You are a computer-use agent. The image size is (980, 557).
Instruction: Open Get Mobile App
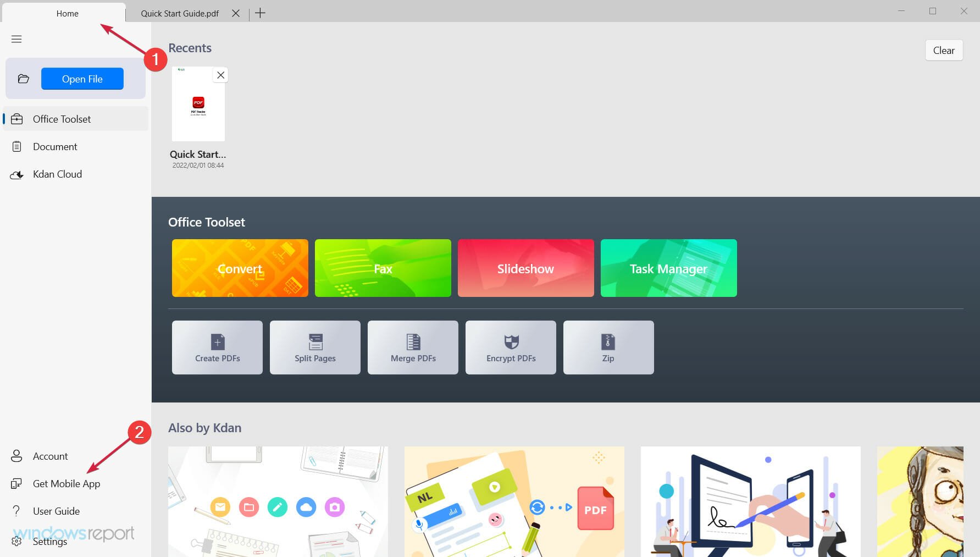[x=76, y=483]
